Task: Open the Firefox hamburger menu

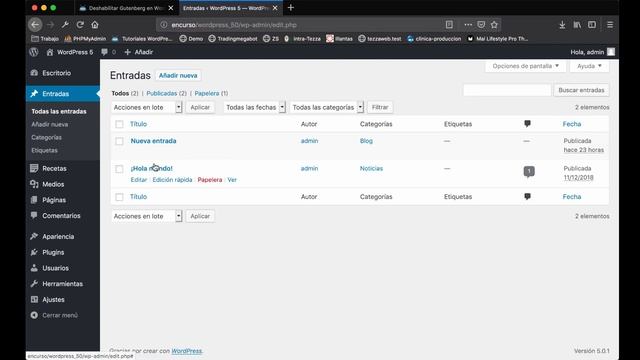Action: [610, 24]
